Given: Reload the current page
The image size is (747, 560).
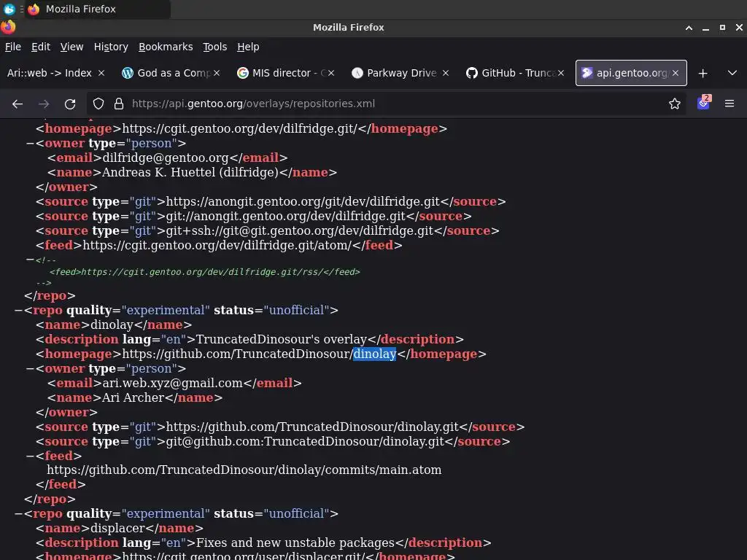Looking at the screenshot, I should (70, 104).
